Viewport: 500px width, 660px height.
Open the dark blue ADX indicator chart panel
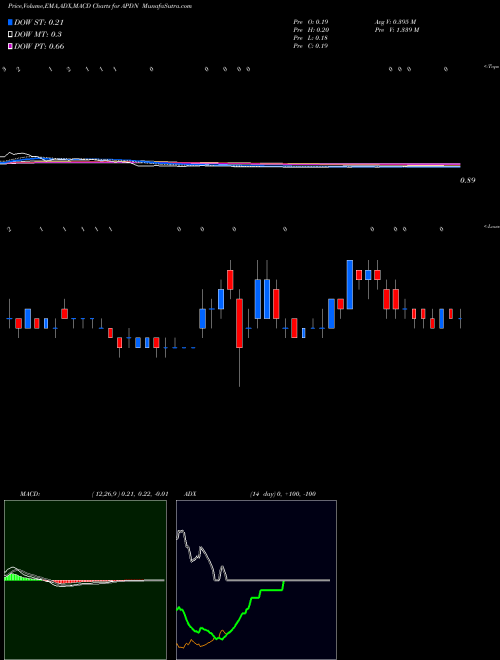click(x=256, y=580)
